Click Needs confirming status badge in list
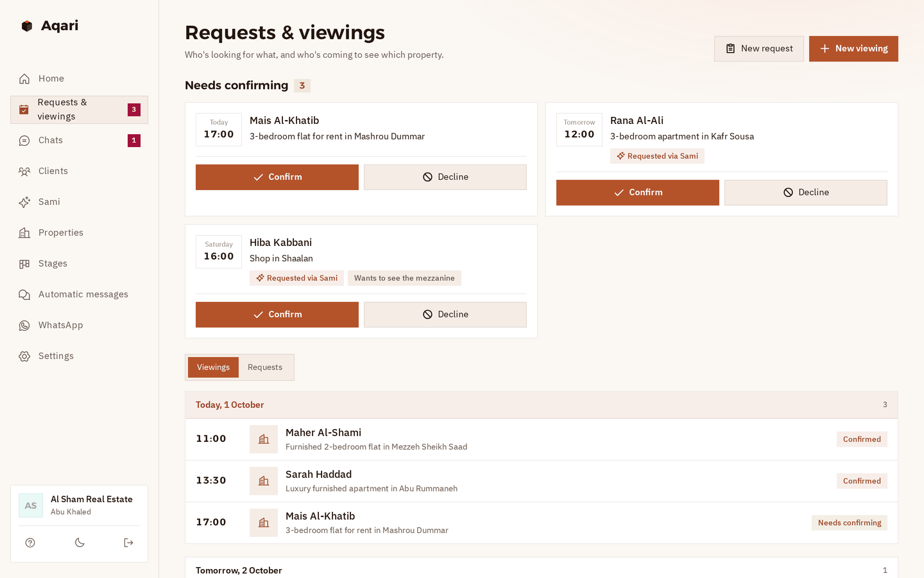This screenshot has height=578, width=924. tap(850, 523)
